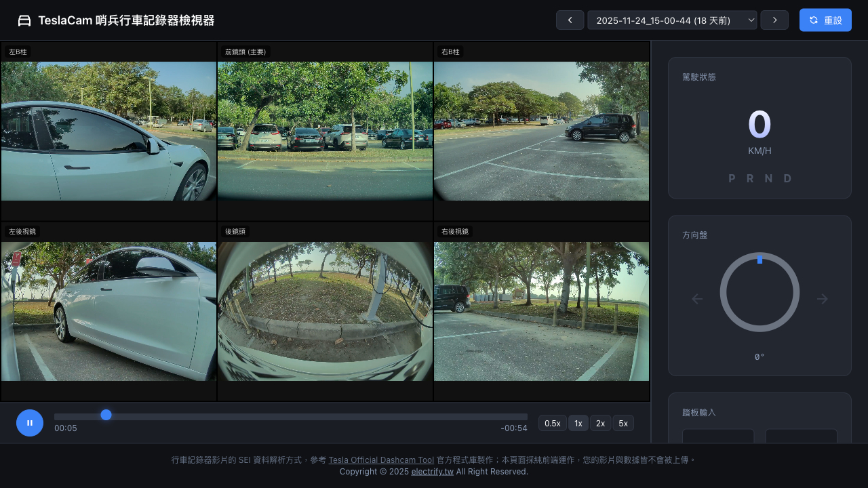Select the 前鏡頭 (主要) front camera view
868x488 pixels.
coord(325,131)
